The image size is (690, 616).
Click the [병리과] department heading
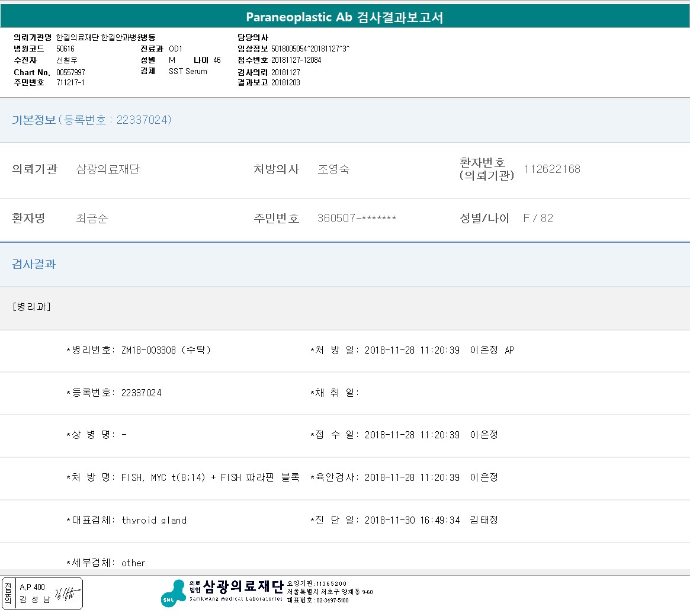31,307
